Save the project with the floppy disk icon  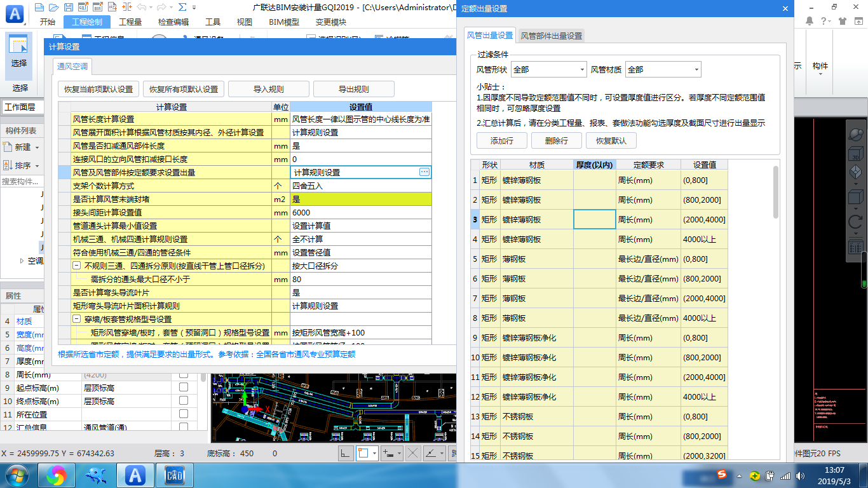point(68,8)
